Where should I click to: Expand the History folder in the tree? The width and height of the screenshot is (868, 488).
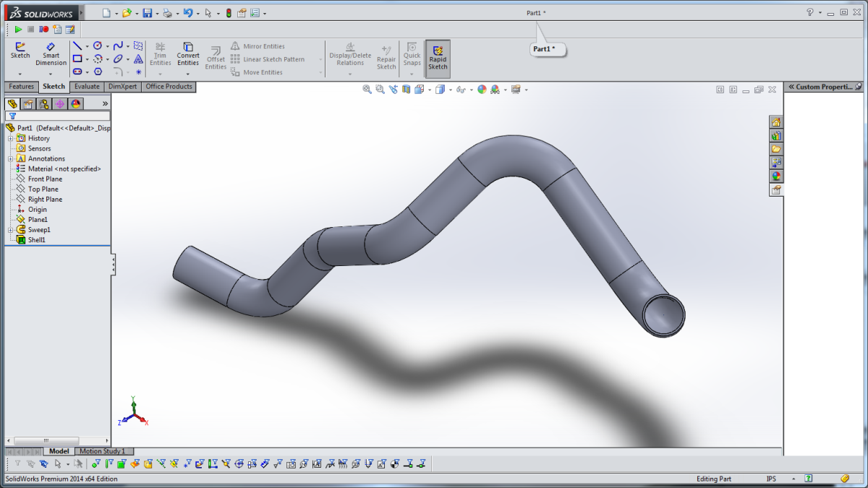[10, 139]
